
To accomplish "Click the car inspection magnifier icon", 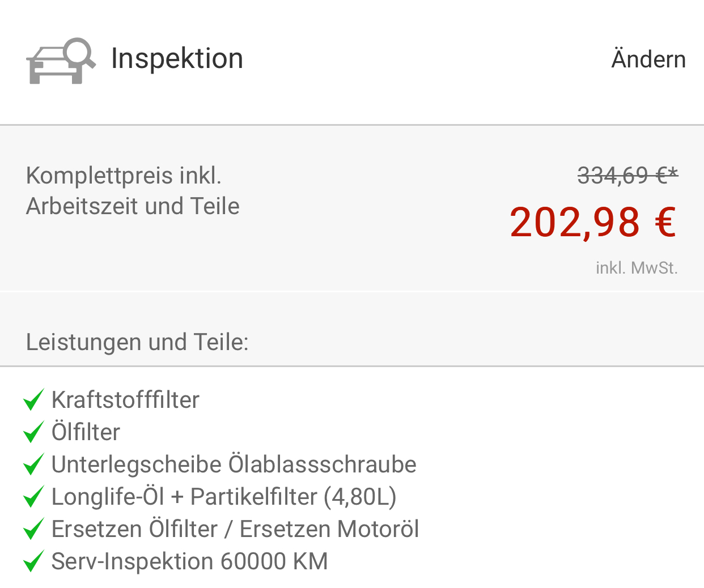I will pos(61,61).
